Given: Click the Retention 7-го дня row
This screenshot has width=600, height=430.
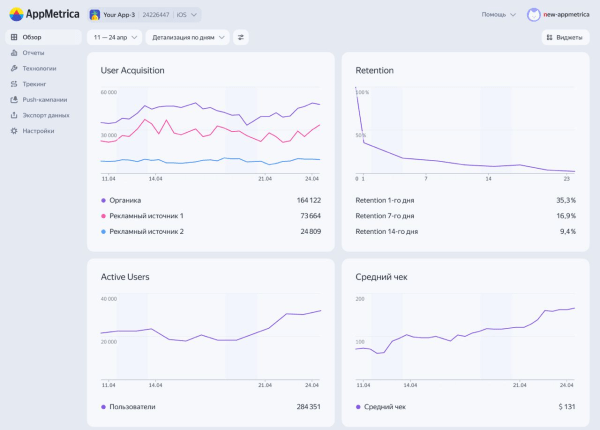Looking at the screenshot, I should point(465,215).
